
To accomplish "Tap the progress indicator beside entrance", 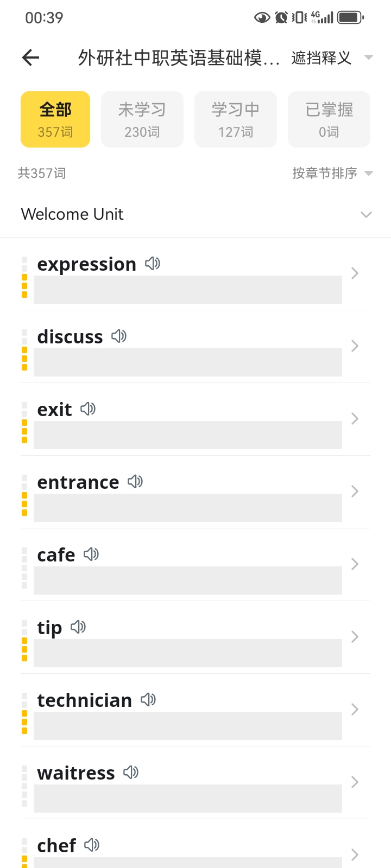I will 24,495.
